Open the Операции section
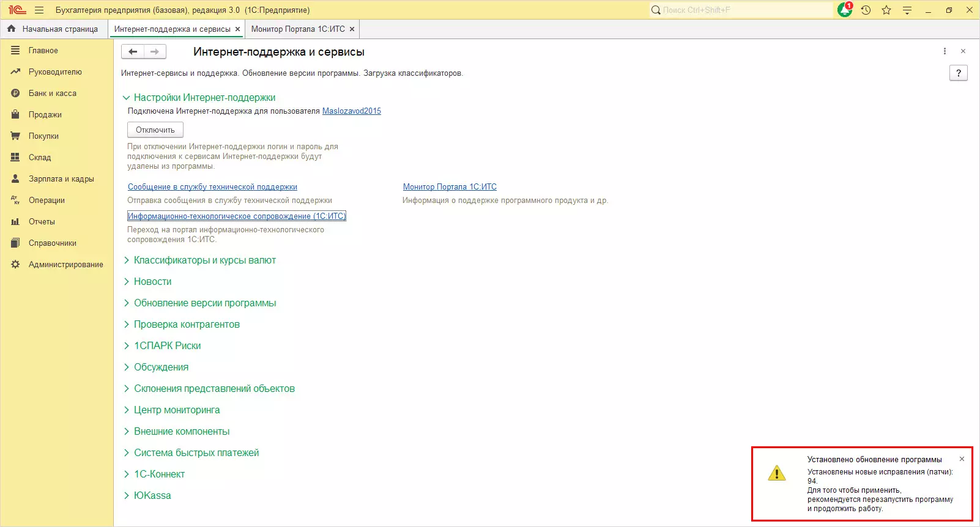980x527 pixels. click(46, 201)
